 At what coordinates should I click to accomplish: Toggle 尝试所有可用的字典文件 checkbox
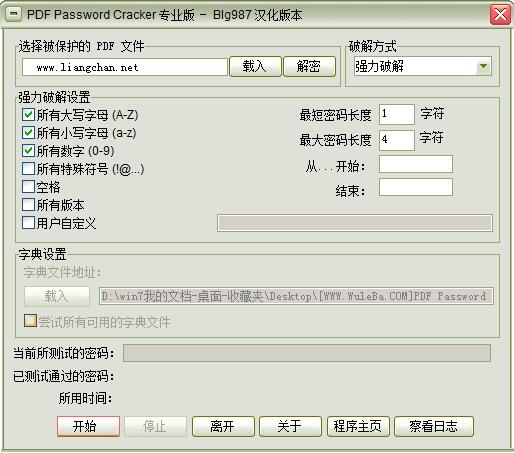tap(30, 321)
